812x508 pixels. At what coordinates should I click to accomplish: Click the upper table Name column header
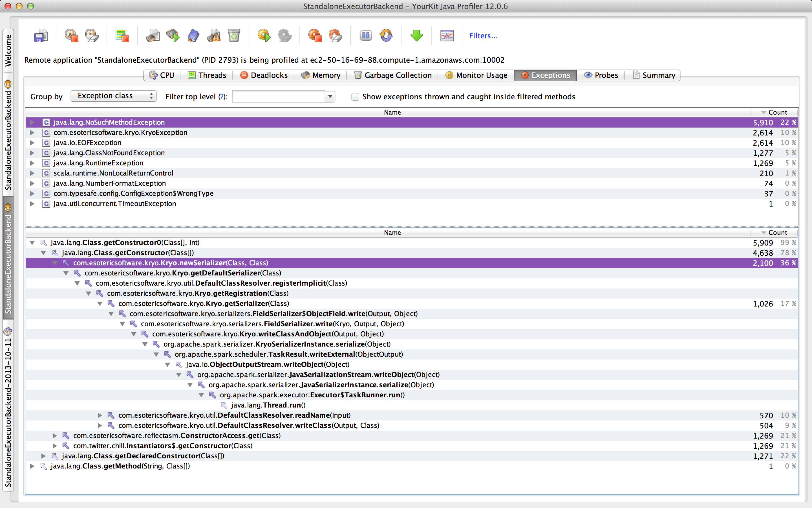pos(388,112)
